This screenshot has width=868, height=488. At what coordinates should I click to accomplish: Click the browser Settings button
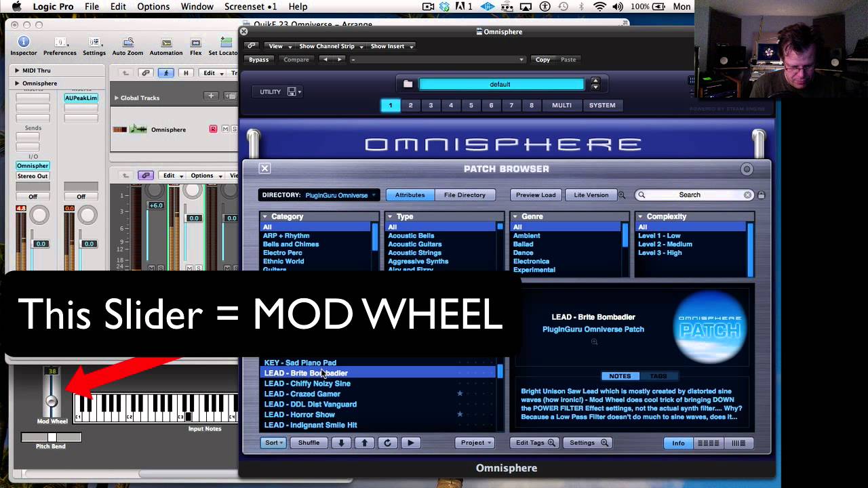588,443
